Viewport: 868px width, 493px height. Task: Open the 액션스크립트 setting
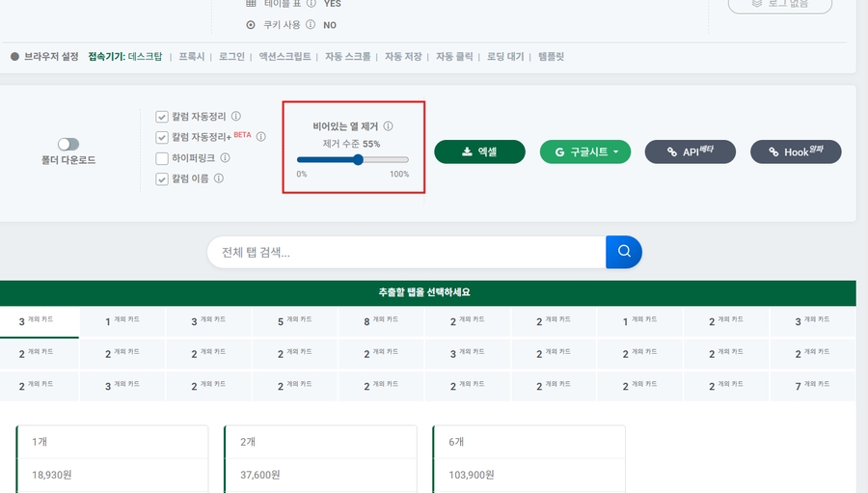click(x=285, y=57)
